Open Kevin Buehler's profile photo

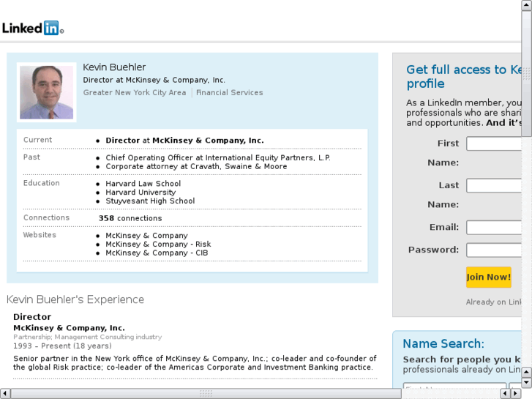47,92
